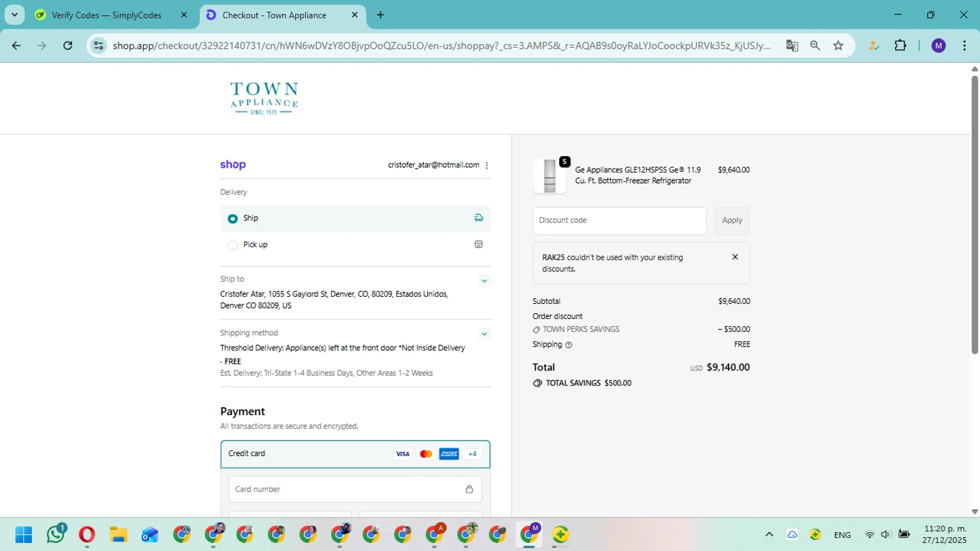The height and width of the screenshot is (551, 980).
Task: Focus the Discount code field
Action: 619,221
